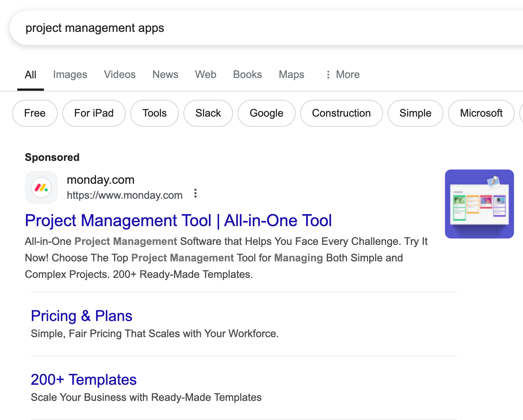Switch to the Images tab

70,74
